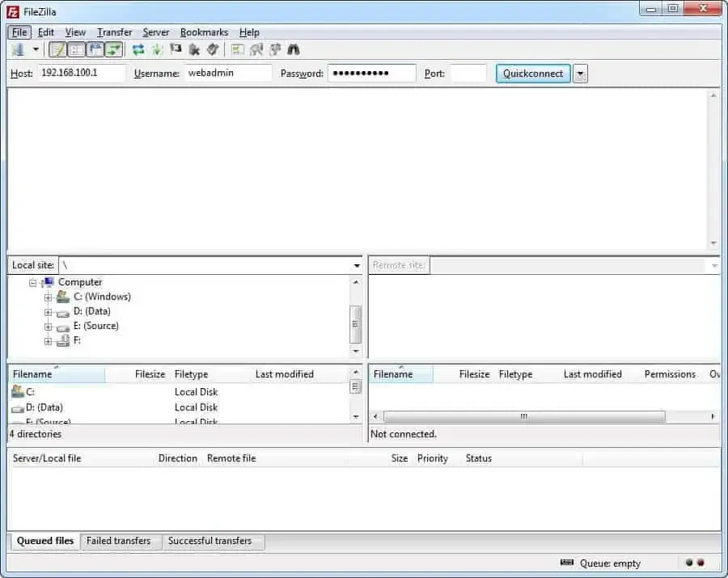
Task: Switch to the Failed transfers tab
Action: click(118, 542)
